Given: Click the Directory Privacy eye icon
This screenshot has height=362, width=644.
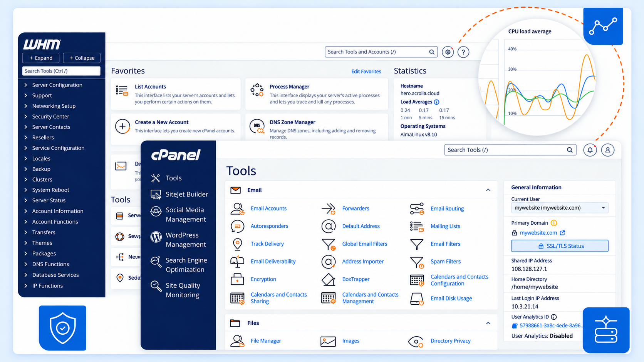Looking at the screenshot, I should click(x=416, y=341).
